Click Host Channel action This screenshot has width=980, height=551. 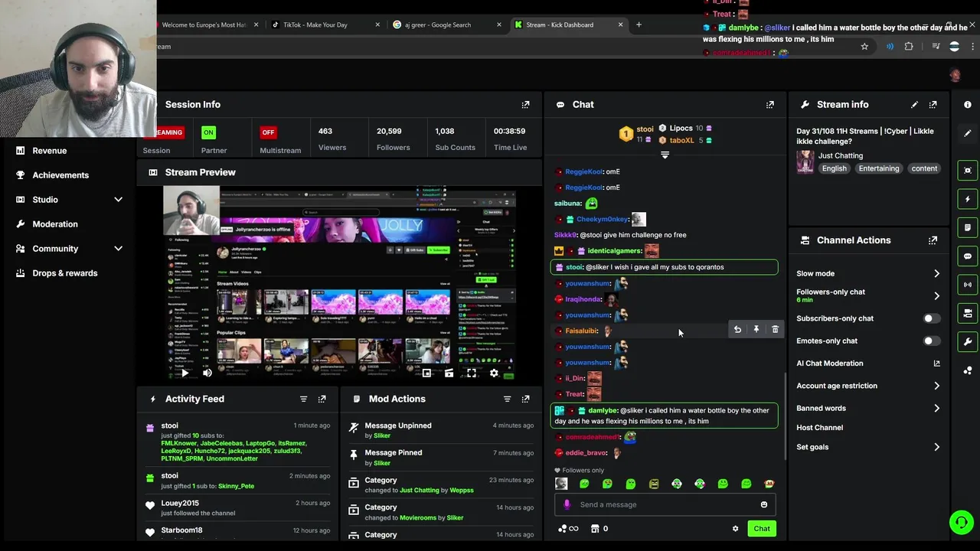pyautogui.click(x=819, y=428)
